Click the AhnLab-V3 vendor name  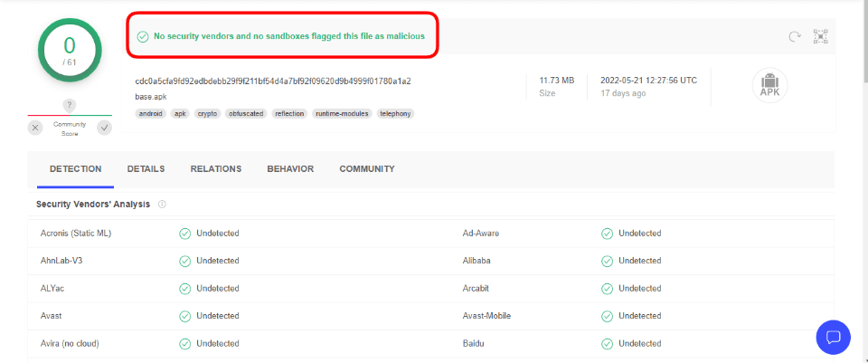(62, 261)
